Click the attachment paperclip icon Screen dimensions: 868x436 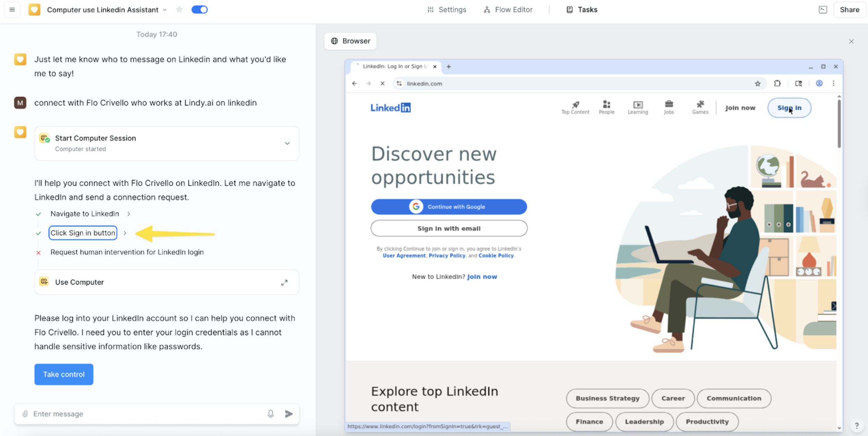point(25,414)
